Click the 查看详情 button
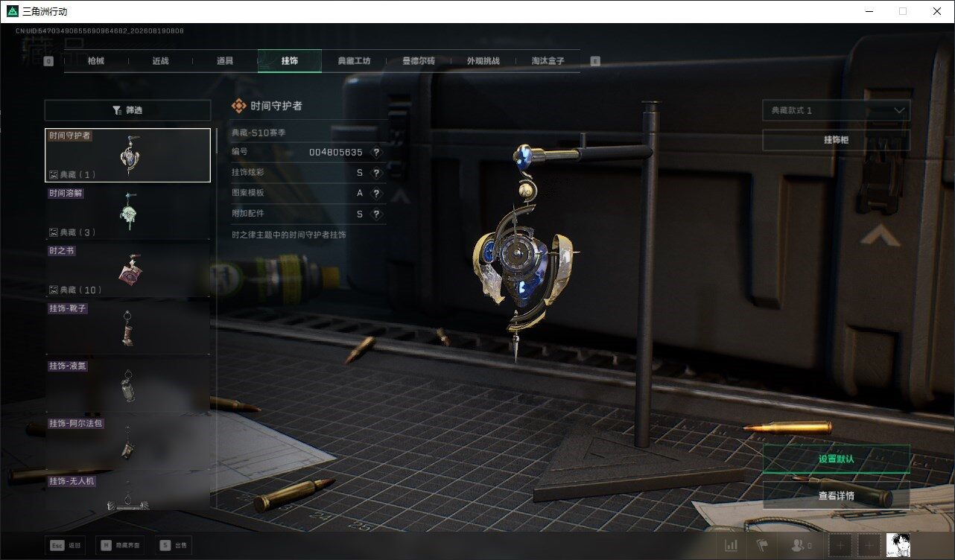This screenshot has height=560, width=955. click(x=836, y=495)
